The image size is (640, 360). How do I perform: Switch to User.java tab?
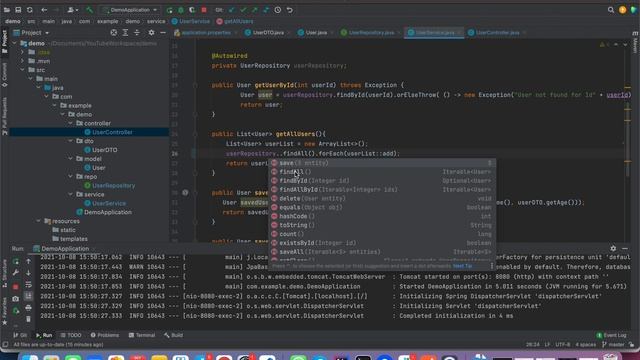coord(317,33)
